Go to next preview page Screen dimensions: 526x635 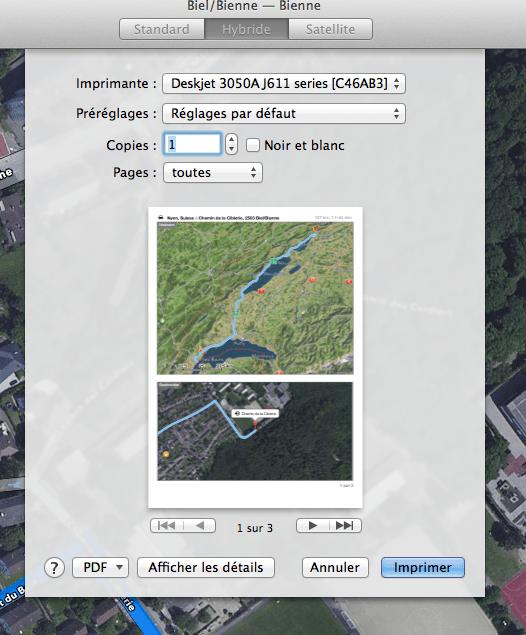coord(313,526)
